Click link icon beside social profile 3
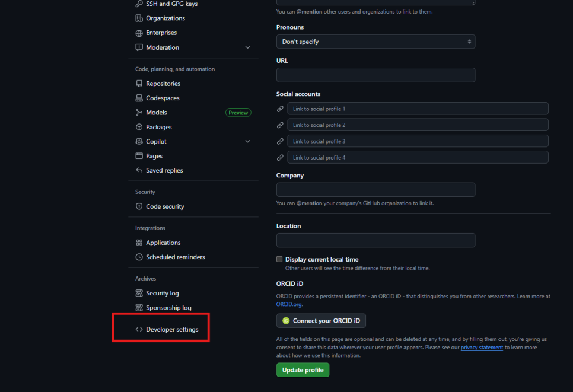This screenshot has width=573, height=392. tap(281, 141)
